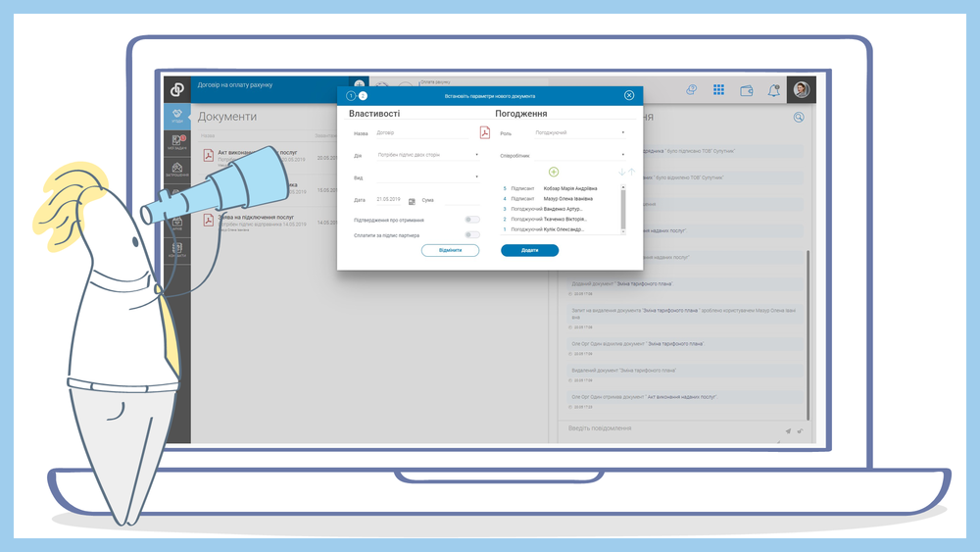Image resolution: width=980 pixels, height=552 pixels.
Task: Open the wallet icon in the header
Action: coord(746,90)
